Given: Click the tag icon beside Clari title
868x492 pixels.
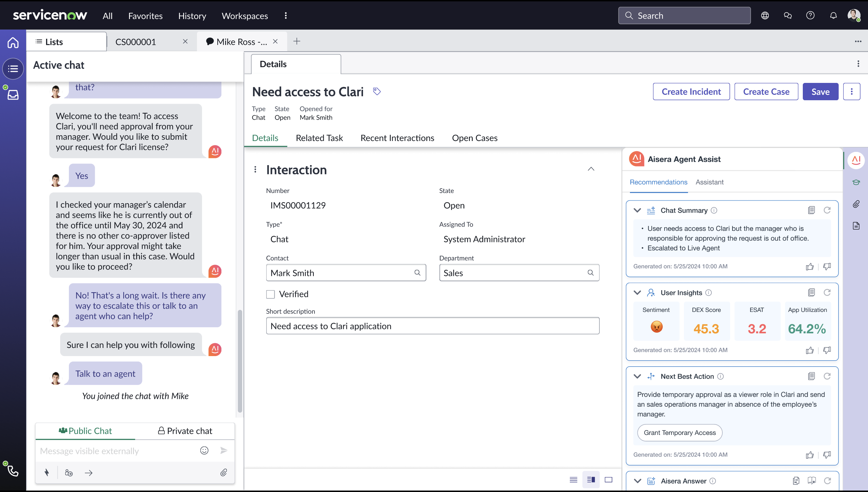Looking at the screenshot, I should pyautogui.click(x=377, y=91).
